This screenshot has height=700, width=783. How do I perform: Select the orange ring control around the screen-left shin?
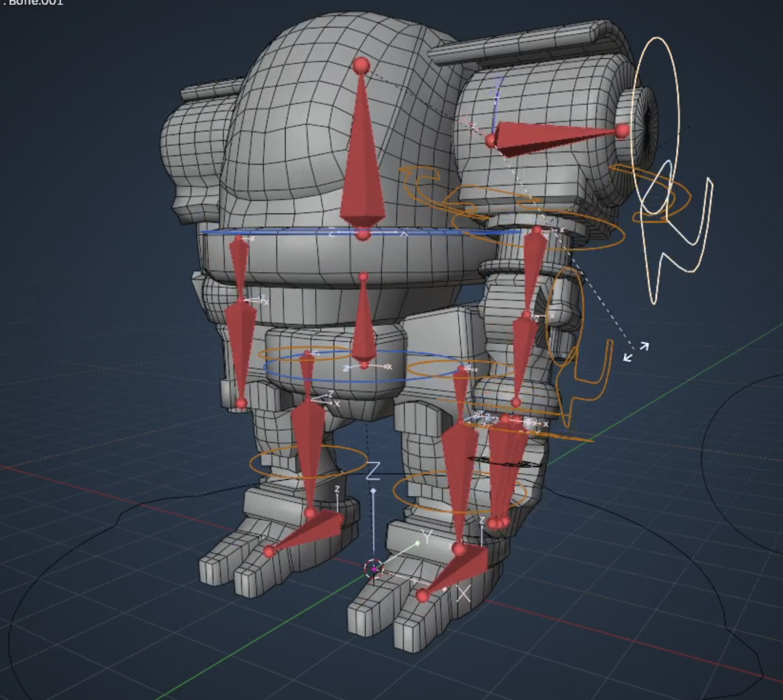[x=309, y=462]
